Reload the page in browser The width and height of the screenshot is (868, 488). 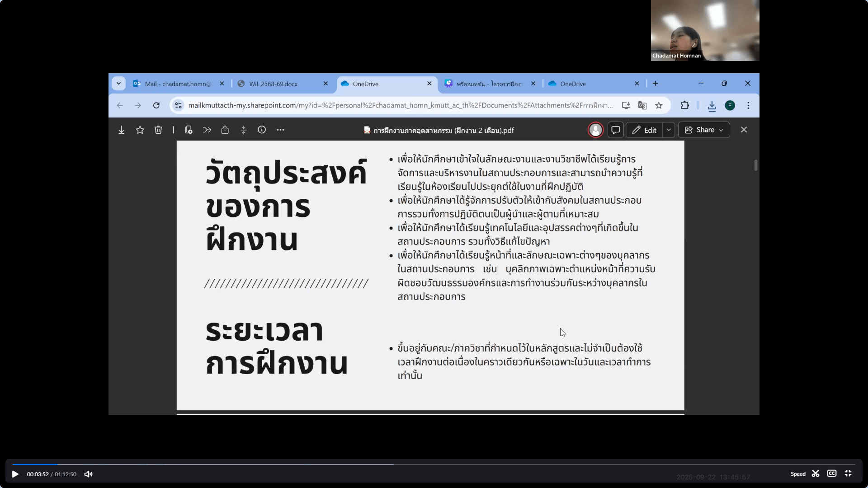[156, 105]
